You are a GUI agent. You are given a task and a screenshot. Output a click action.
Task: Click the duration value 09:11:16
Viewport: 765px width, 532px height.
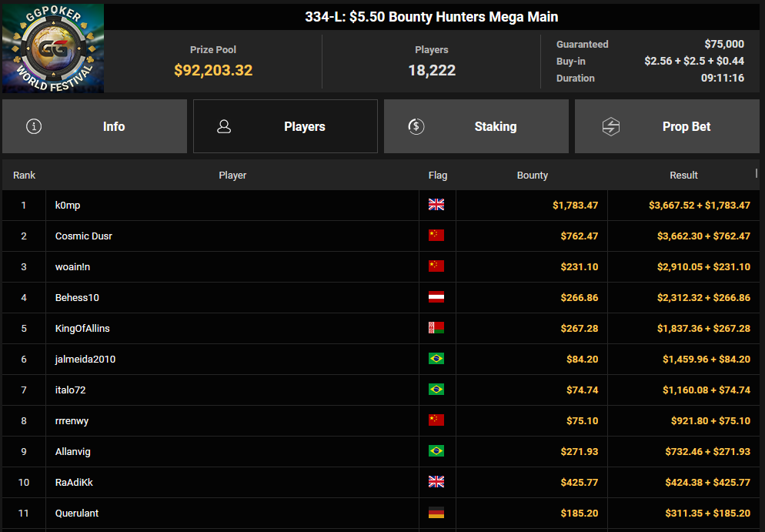click(723, 78)
